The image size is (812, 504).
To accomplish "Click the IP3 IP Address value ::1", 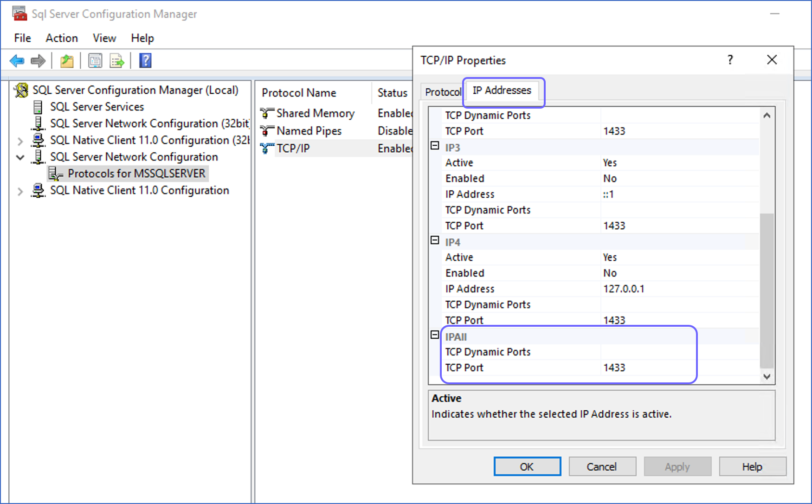I will tap(608, 194).
